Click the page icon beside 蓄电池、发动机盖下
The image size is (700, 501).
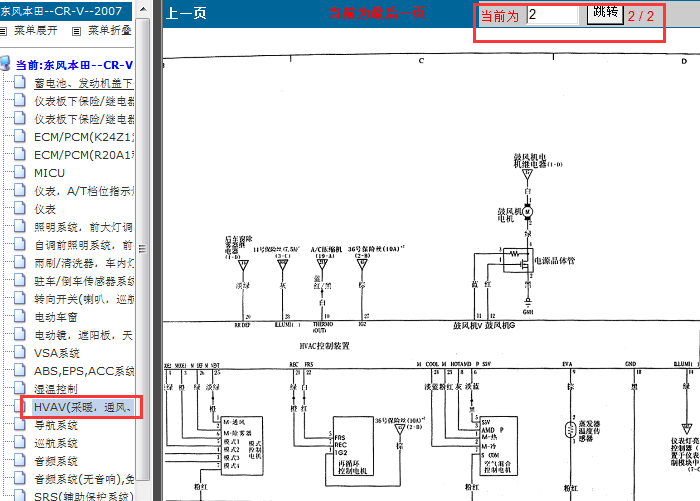[x=20, y=82]
